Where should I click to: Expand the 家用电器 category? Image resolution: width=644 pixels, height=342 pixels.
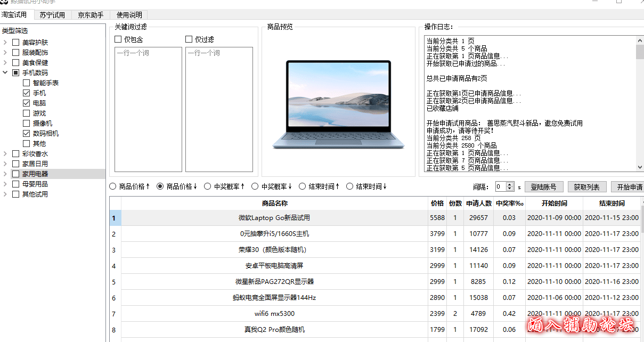(5, 174)
